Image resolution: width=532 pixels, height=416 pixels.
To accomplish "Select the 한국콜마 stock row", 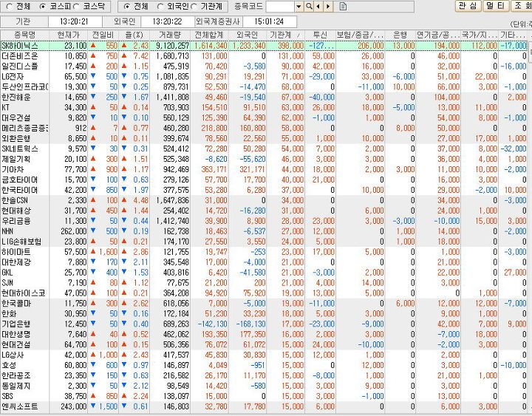I will pyautogui.click(x=264, y=304).
